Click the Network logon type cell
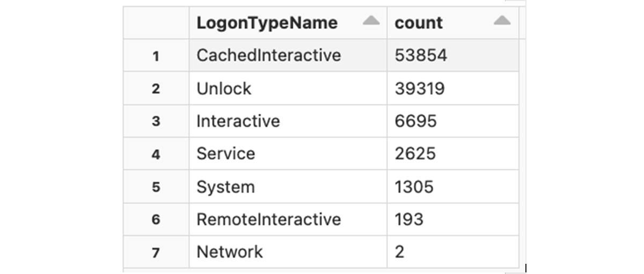This screenshot has height=274, width=644. pos(230,252)
